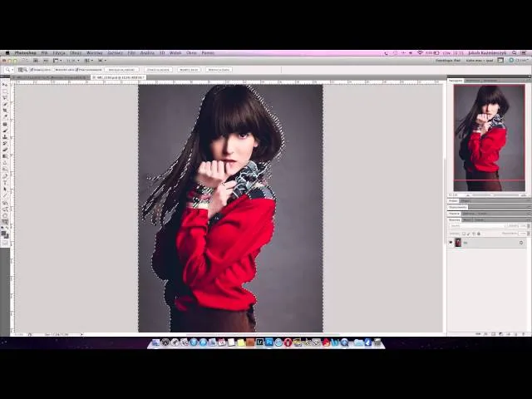Open the Filtr menu

(x=131, y=52)
